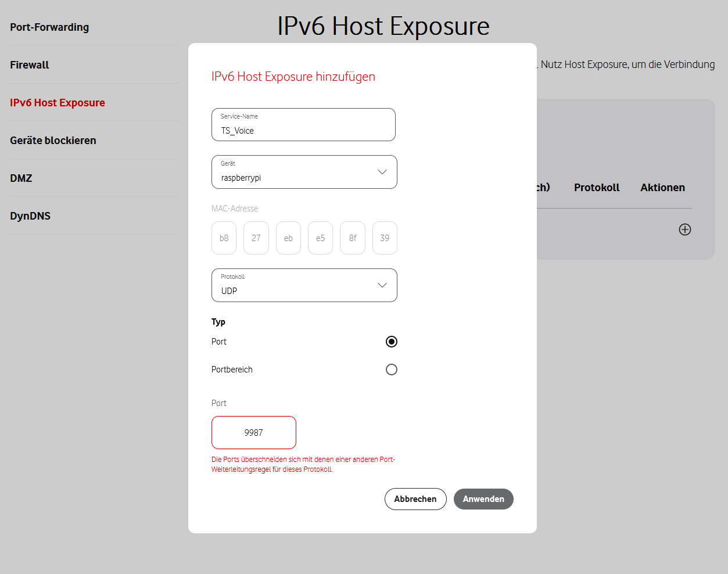This screenshot has height=574, width=728.
Task: Click the chevron beside raspberrypi
Action: 382,172
